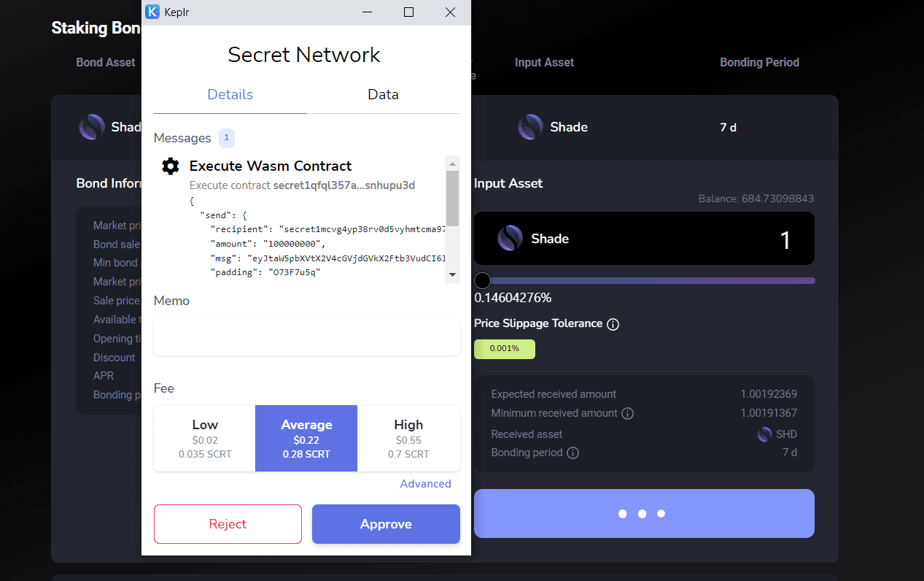Switch to the Data tab
This screenshot has height=581, width=924.
384,95
